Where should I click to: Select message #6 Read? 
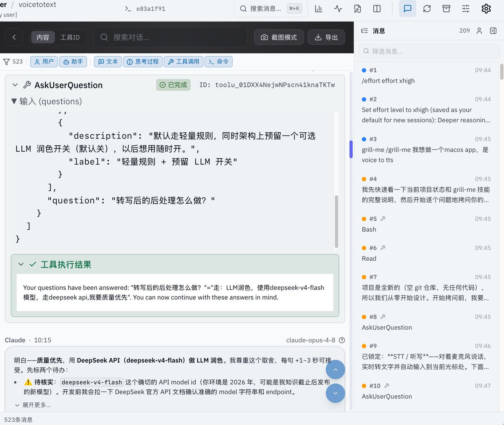(426, 253)
